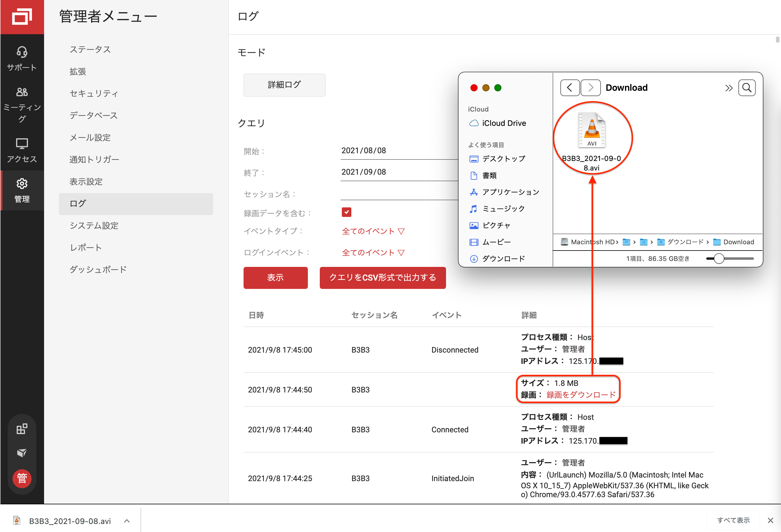Open 書類 in Finder sidebar
This screenshot has width=781, height=532.
coord(483,176)
